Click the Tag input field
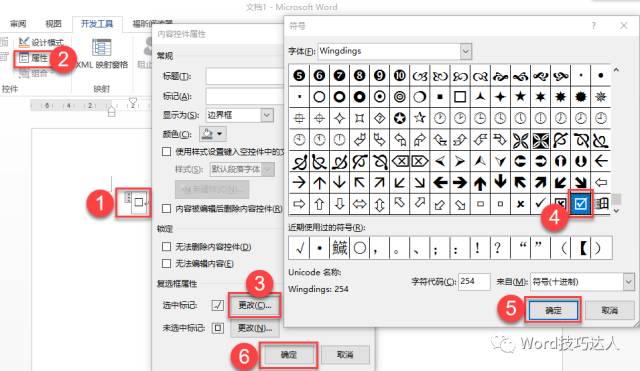The image size is (640, 371). pos(245,96)
